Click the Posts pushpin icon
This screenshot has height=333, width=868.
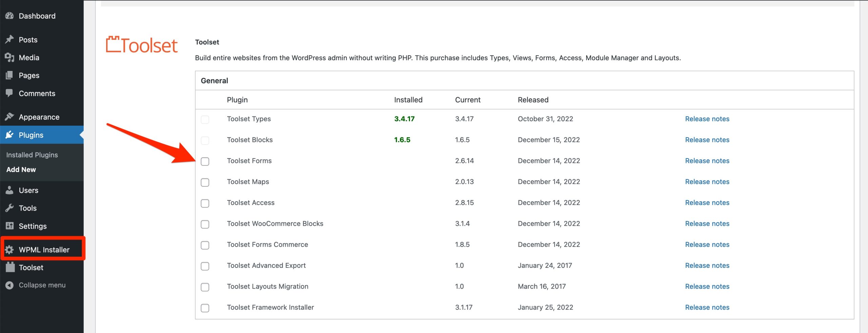9,40
